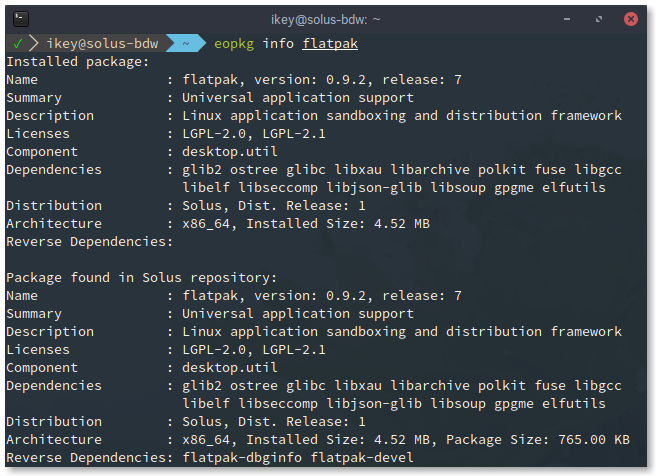Click 'Package found in Solus repository:' line
The width and height of the screenshot is (656, 476).
tap(142, 278)
